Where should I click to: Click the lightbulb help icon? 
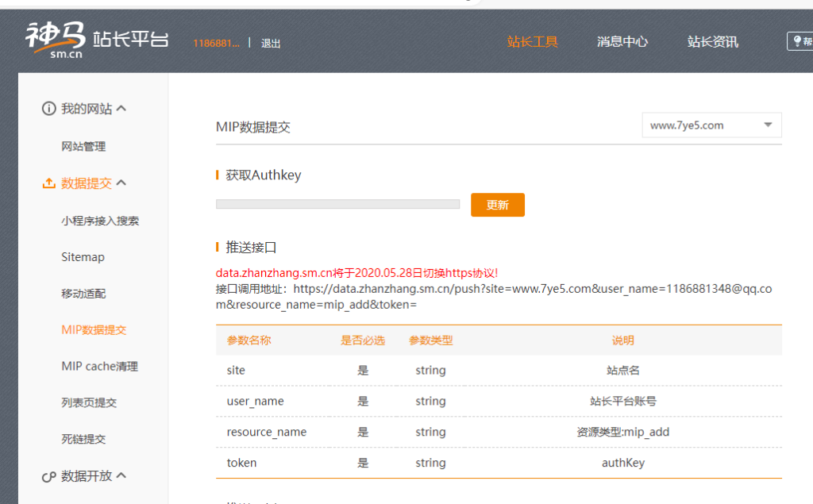point(797,41)
